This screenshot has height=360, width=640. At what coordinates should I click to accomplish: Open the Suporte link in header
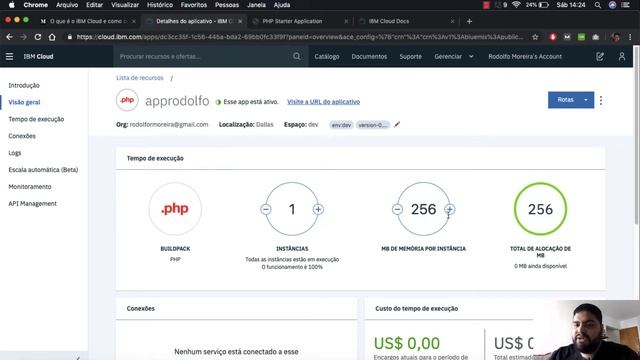click(x=410, y=56)
